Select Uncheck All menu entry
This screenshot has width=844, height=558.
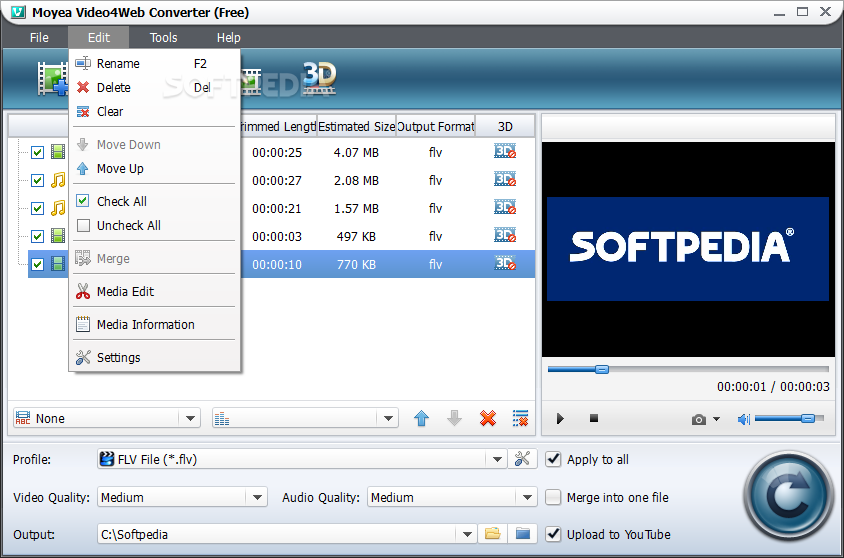pos(154,225)
